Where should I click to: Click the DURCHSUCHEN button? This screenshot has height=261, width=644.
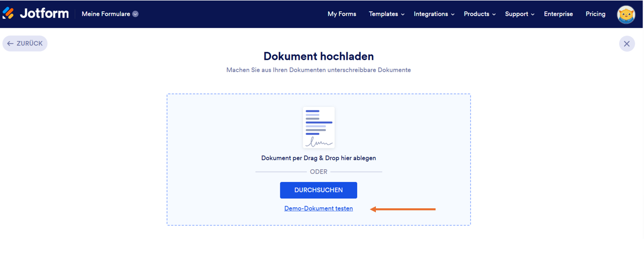[x=319, y=190]
